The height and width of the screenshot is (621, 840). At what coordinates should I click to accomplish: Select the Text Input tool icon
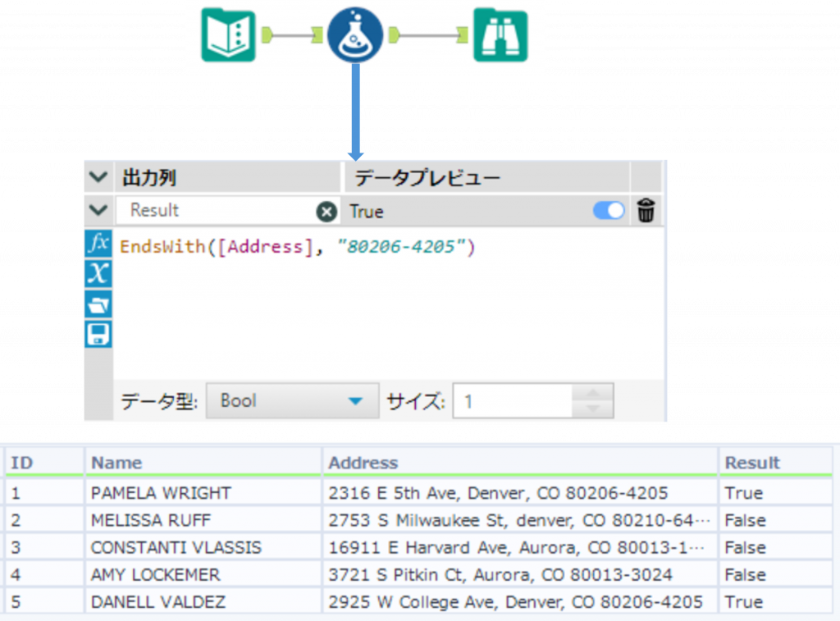tap(228, 36)
